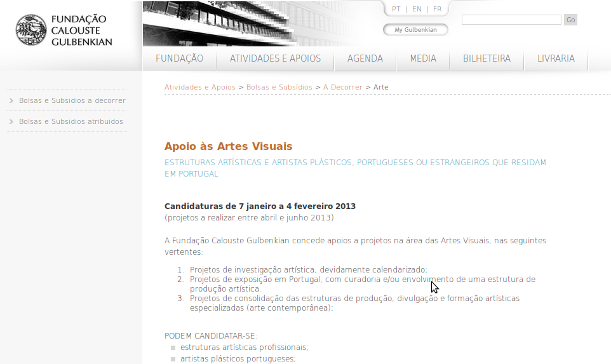The width and height of the screenshot is (611, 364).
Task: Select Bolsas e Subsidios atribuidos sidebar item
Action: pyautogui.click(x=70, y=121)
